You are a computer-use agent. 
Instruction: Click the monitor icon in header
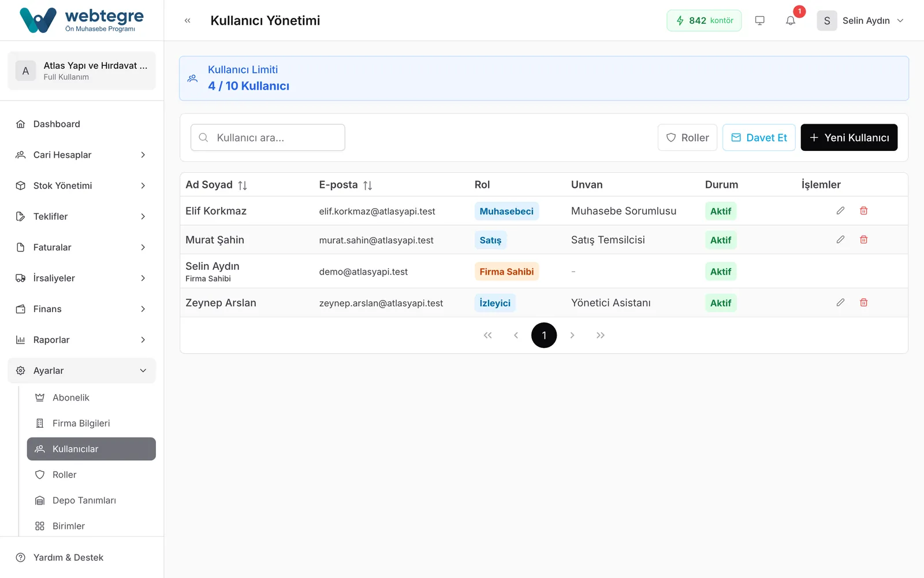click(x=760, y=21)
